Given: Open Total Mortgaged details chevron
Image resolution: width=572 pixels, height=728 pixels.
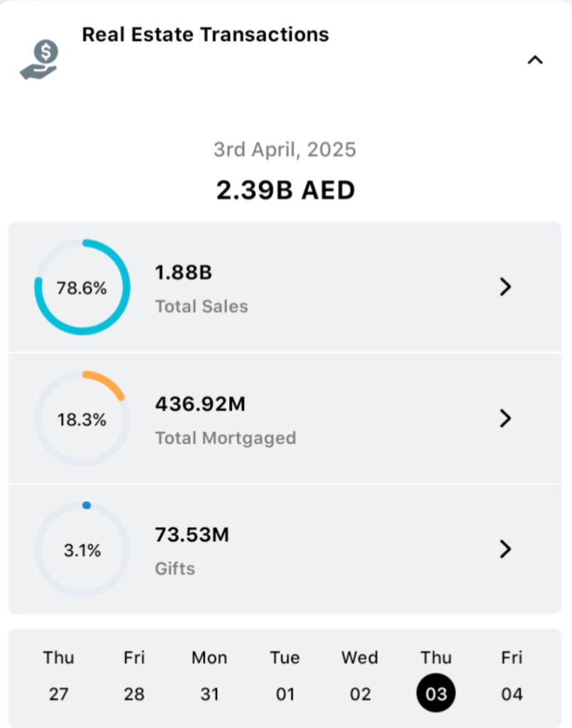Looking at the screenshot, I should (x=505, y=418).
